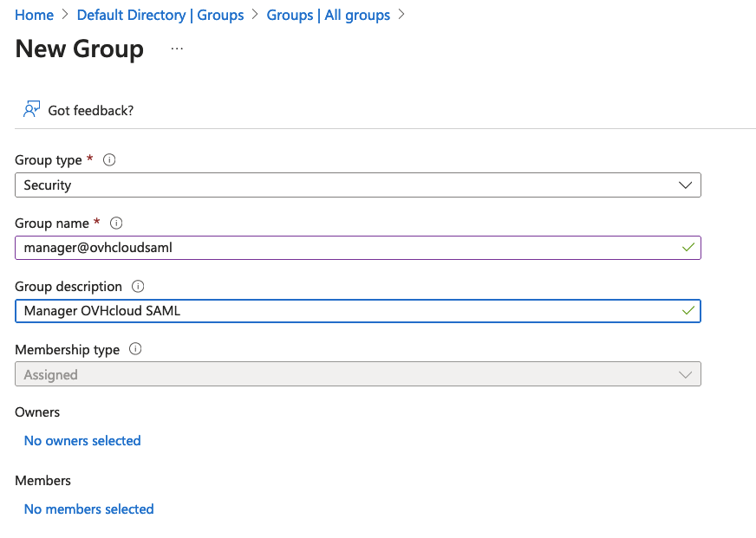Click No members selected link
The width and height of the screenshot is (756, 538).
click(x=88, y=509)
